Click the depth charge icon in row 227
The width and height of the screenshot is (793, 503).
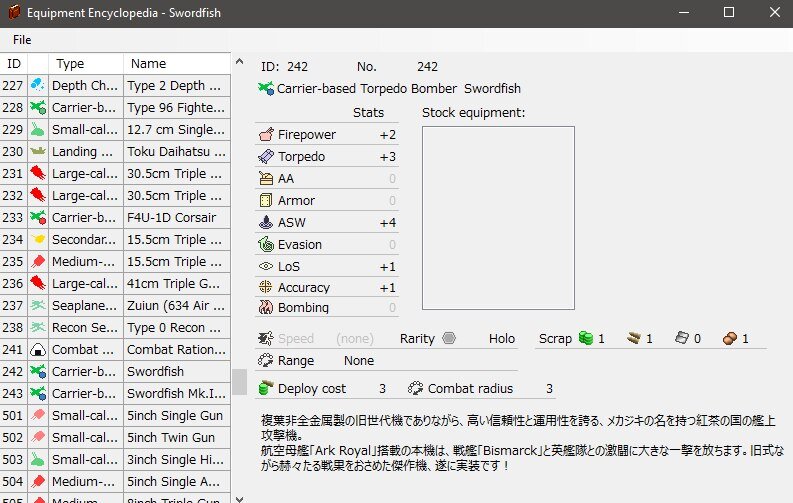point(37,86)
